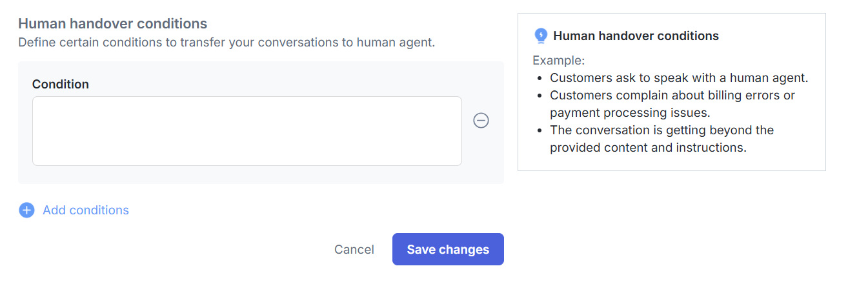The image size is (868, 286).
Task: Click 'provided content and instructions' text line
Action: tap(648, 148)
